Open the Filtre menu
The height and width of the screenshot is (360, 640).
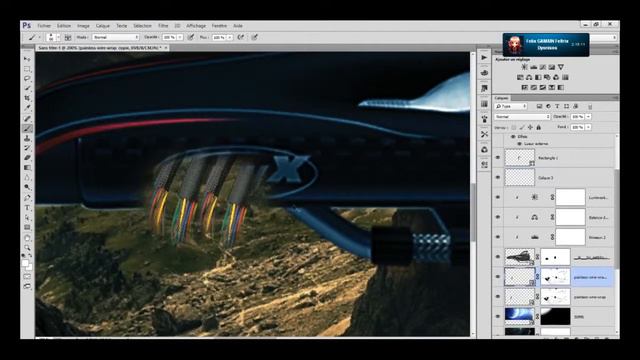click(163, 26)
